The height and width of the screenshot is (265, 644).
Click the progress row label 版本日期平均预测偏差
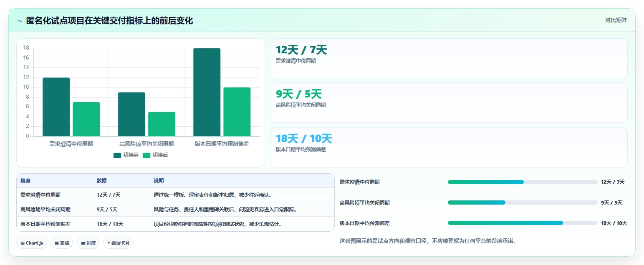[365, 223]
